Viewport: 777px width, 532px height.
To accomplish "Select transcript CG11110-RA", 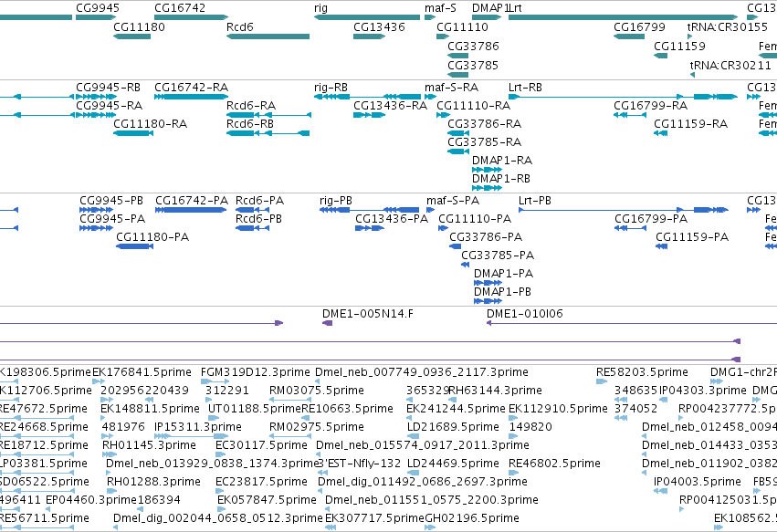I will tap(473, 106).
